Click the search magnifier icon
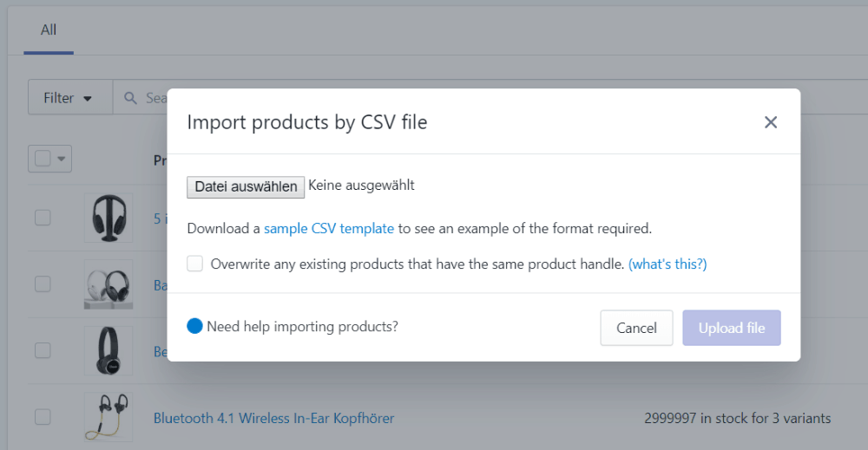The height and width of the screenshot is (450, 868). (x=130, y=98)
